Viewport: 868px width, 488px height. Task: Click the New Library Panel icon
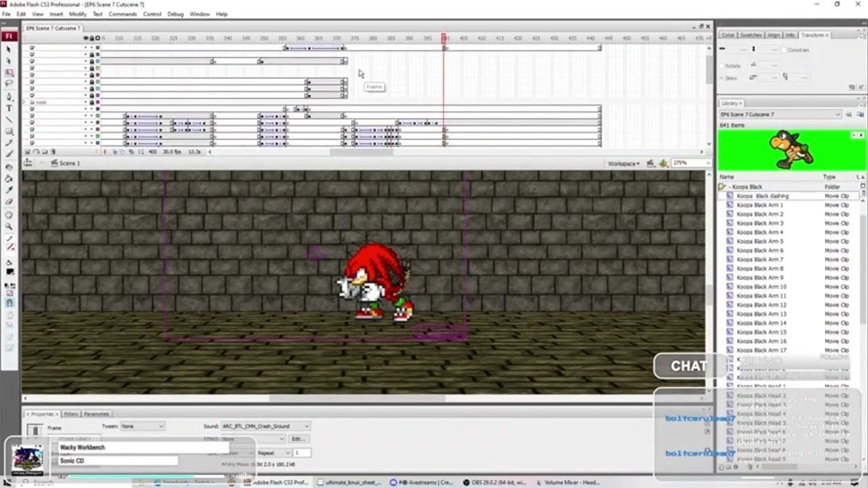pyautogui.click(x=861, y=114)
